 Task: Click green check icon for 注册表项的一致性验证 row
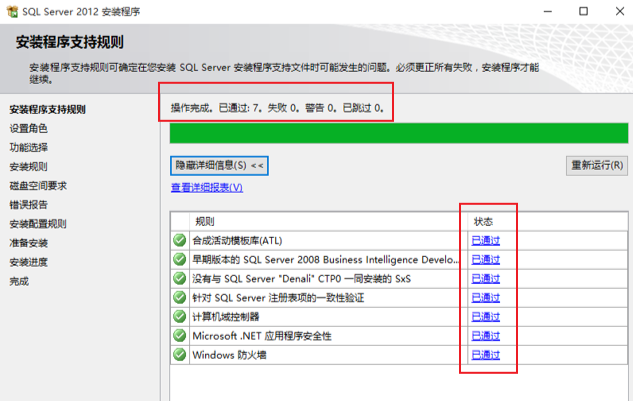coord(180,298)
